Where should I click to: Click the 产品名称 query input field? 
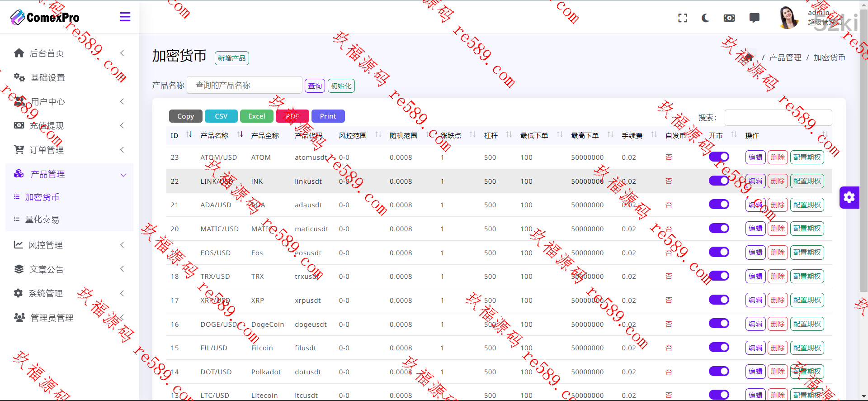click(x=244, y=85)
